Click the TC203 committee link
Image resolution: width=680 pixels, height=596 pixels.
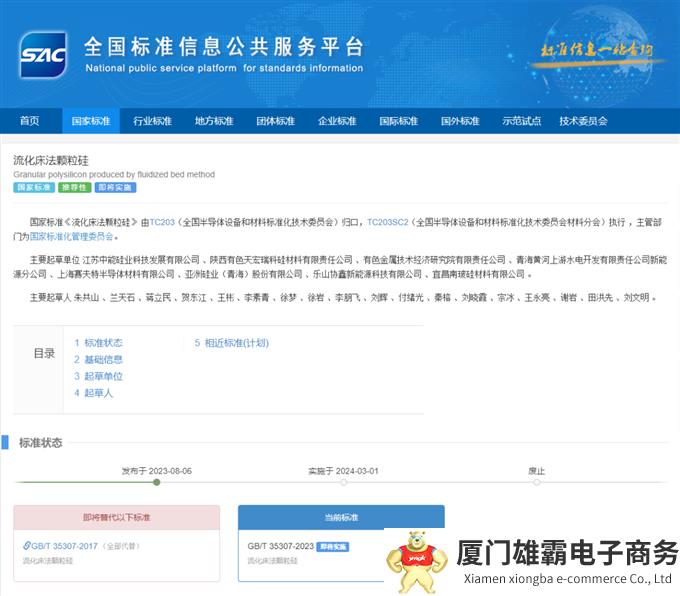point(162,222)
